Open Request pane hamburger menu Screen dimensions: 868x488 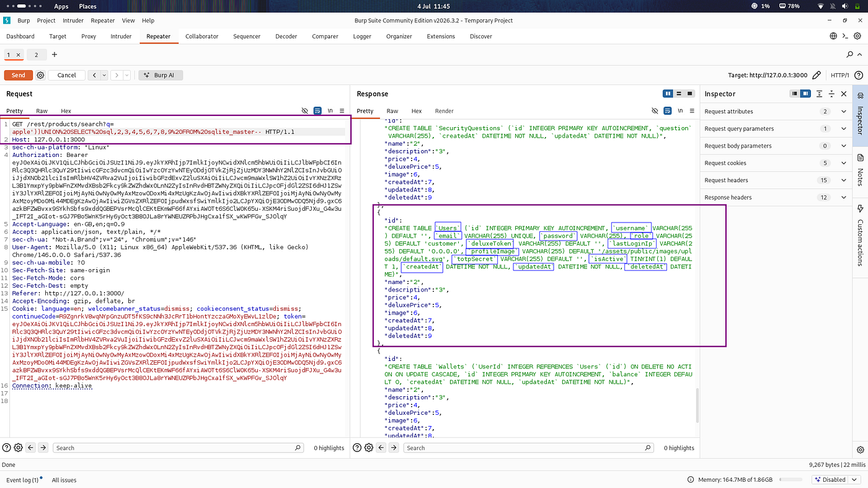click(342, 111)
